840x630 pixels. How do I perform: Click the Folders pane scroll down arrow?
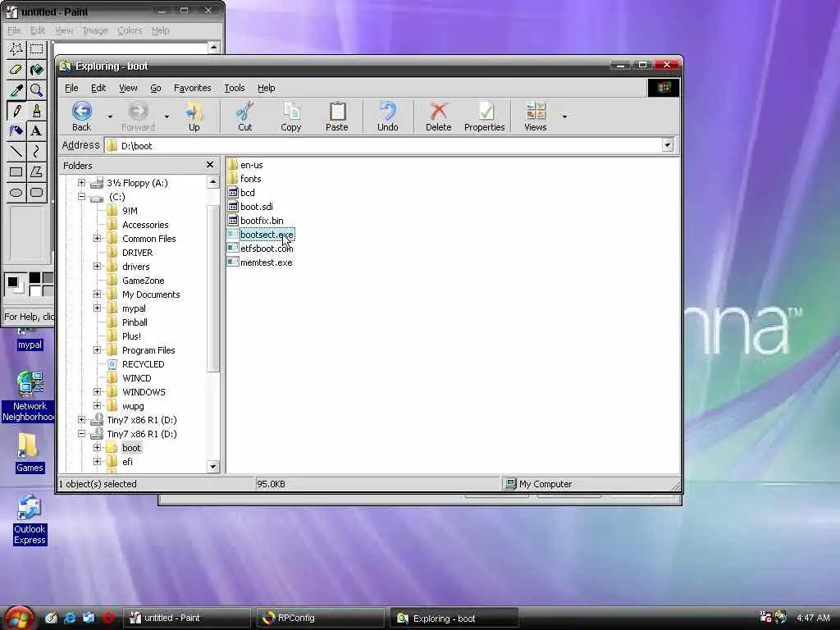pos(212,467)
